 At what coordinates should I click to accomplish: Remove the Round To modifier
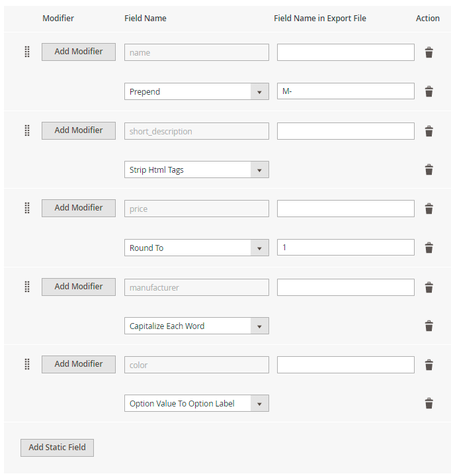(x=429, y=248)
